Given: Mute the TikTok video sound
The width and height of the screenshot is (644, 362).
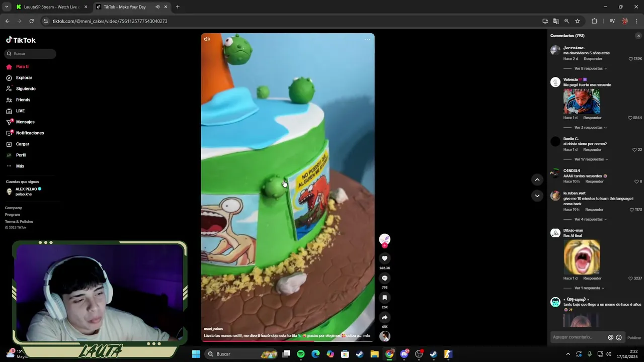Looking at the screenshot, I should coord(207,39).
